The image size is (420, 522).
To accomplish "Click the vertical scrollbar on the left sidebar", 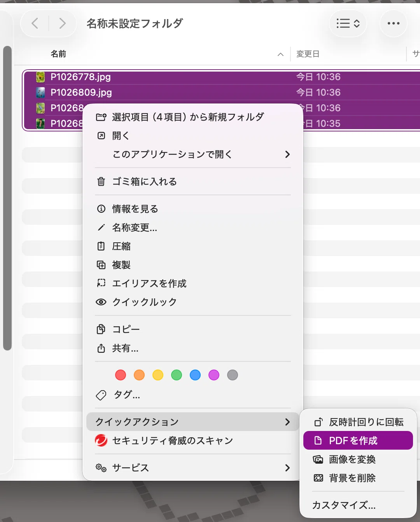I will [7, 198].
